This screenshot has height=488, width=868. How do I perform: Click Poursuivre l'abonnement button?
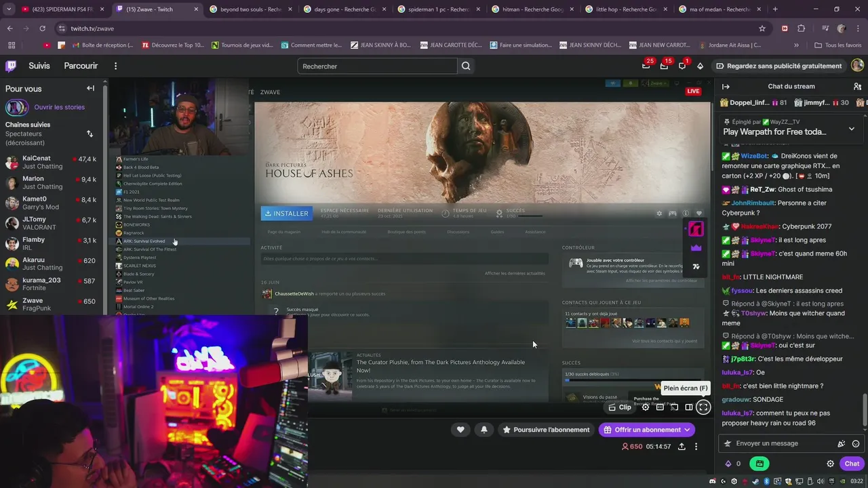pos(546,430)
